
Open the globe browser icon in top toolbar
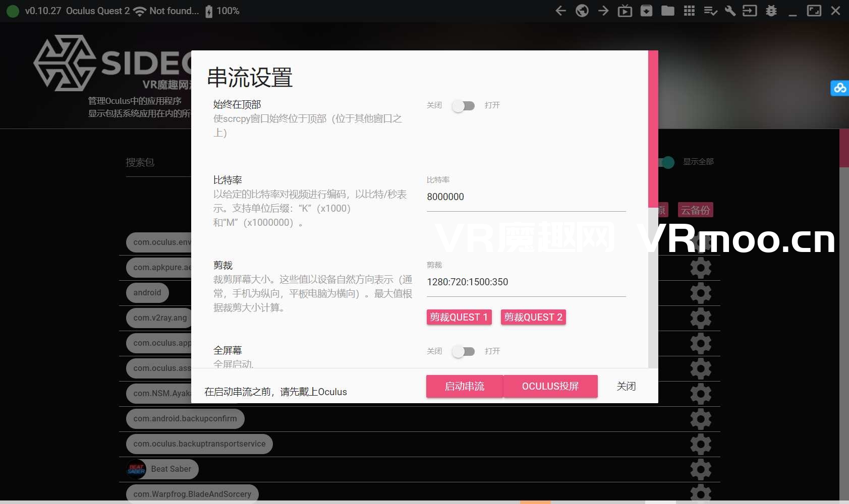coord(582,11)
